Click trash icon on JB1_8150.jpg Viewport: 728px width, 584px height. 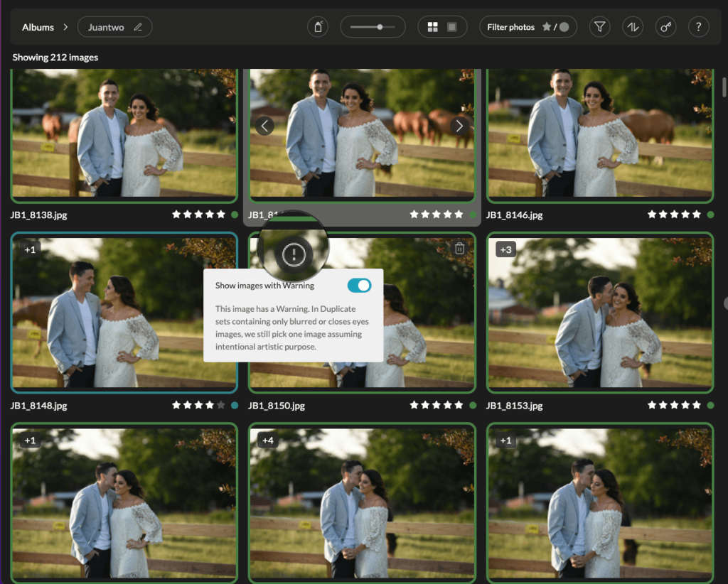point(459,248)
